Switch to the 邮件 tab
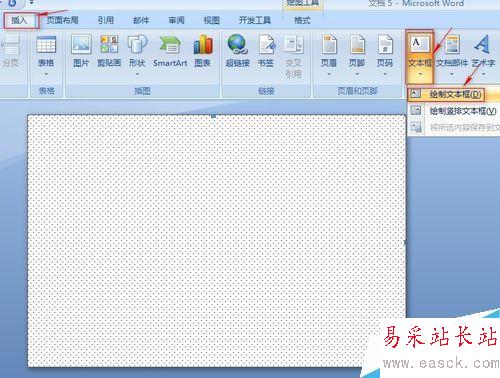This screenshot has width=500, height=378. click(x=141, y=21)
